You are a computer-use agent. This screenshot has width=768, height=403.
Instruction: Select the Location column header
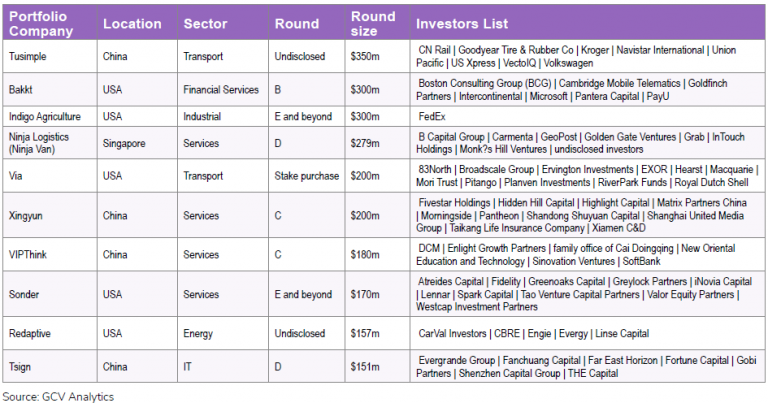[132, 24]
